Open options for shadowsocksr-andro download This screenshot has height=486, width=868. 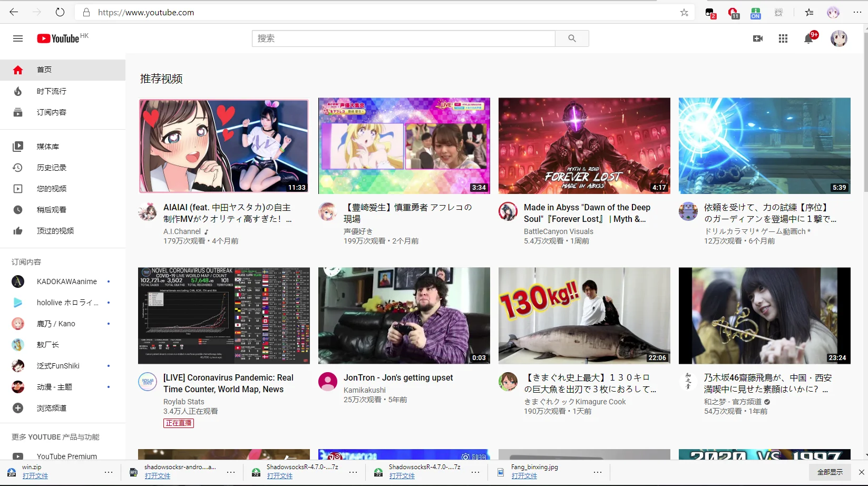coord(231,472)
